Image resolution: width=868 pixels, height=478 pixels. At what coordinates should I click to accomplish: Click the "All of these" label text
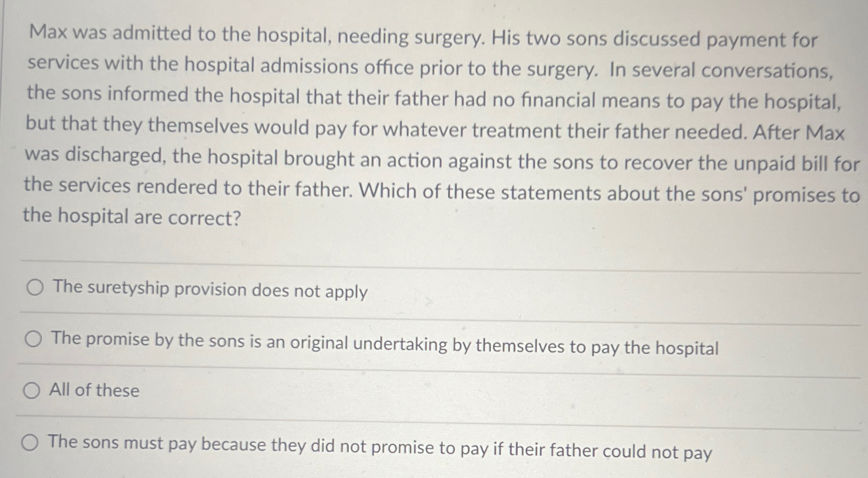tap(94, 391)
